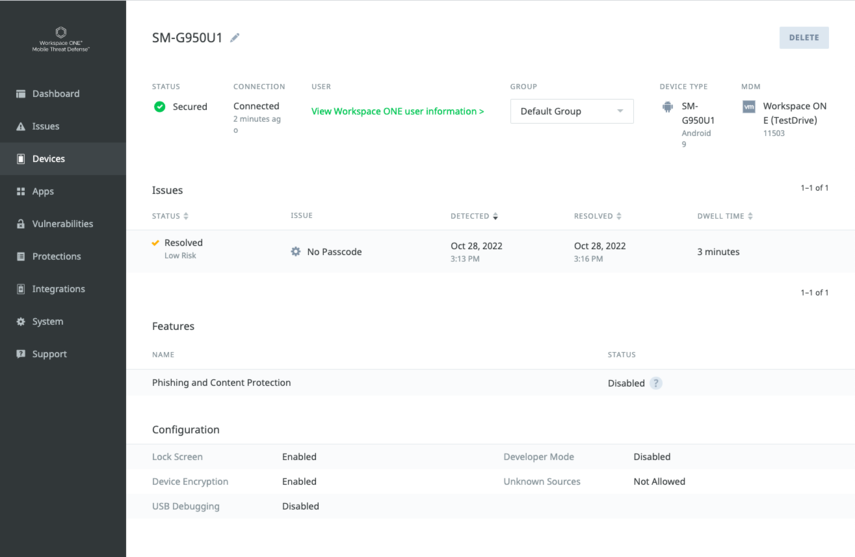This screenshot has height=557, width=855.
Task: Sort issues by Detected column
Action: (474, 216)
